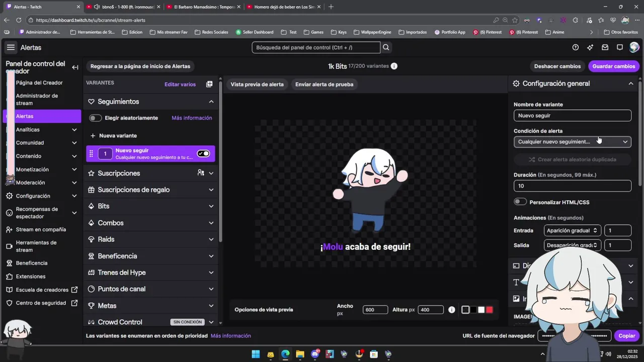Add page to favorites with the star icon
The image size is (644, 362).
515,20
